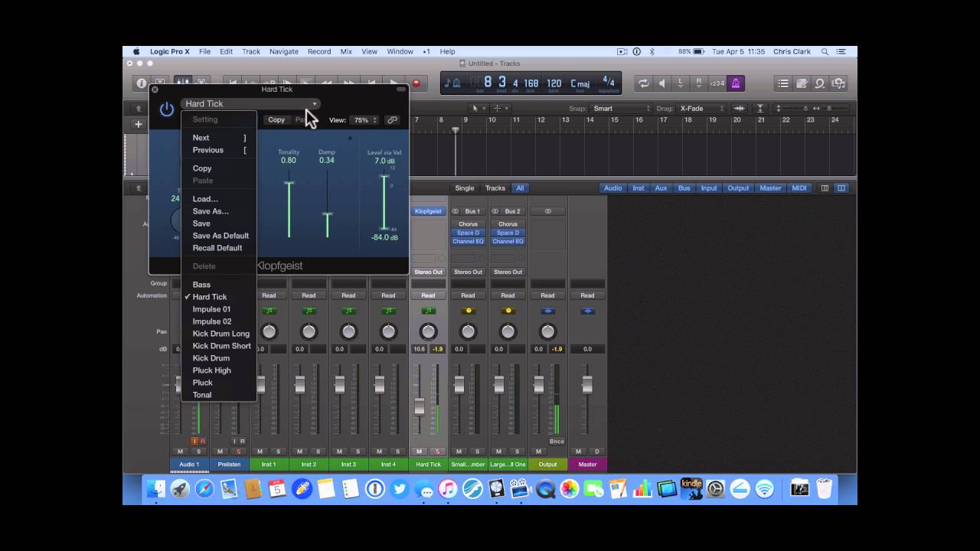Toggle input monitoring on Audio 1 strip

(x=194, y=442)
